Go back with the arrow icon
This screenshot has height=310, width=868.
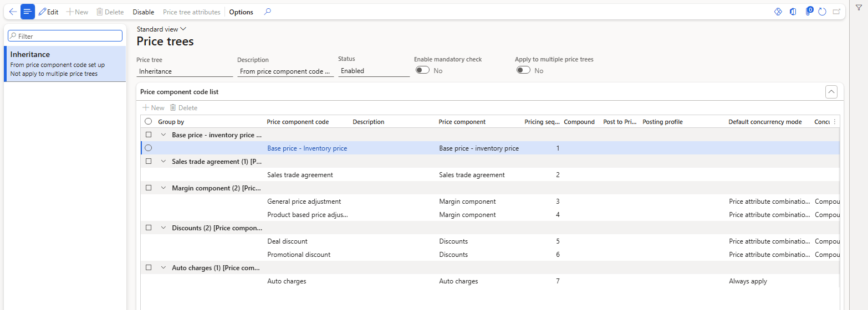click(13, 12)
